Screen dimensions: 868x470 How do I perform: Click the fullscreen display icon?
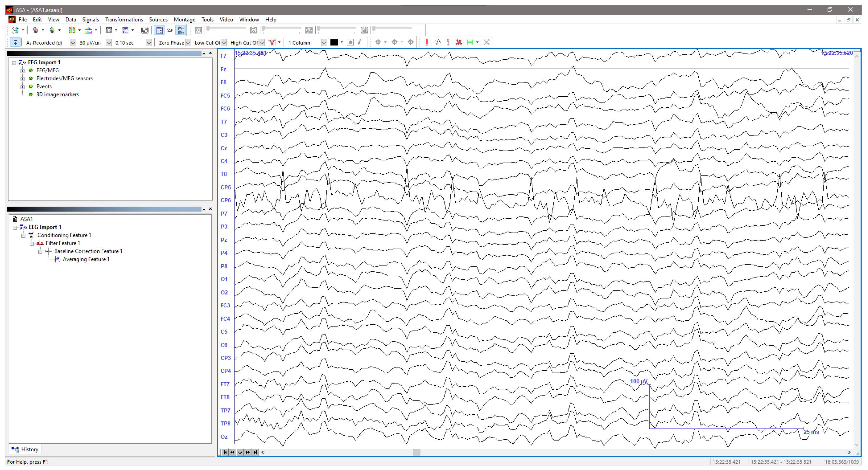pyautogui.click(x=145, y=30)
